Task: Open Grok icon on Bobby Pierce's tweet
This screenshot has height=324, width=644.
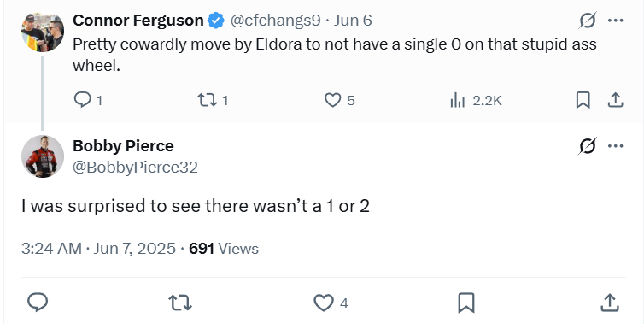Action: (588, 146)
